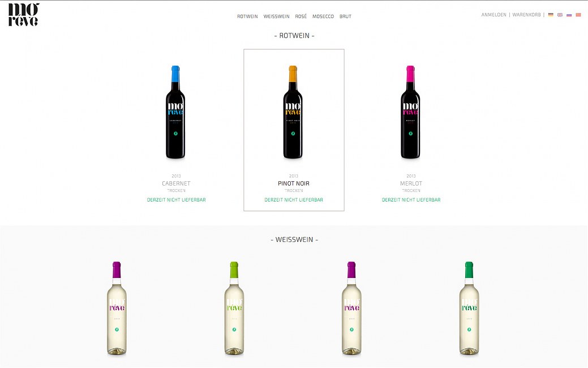Viewport: 588px width, 368px height.
Task: Switch language using the red Chinese flag
Action: point(578,15)
